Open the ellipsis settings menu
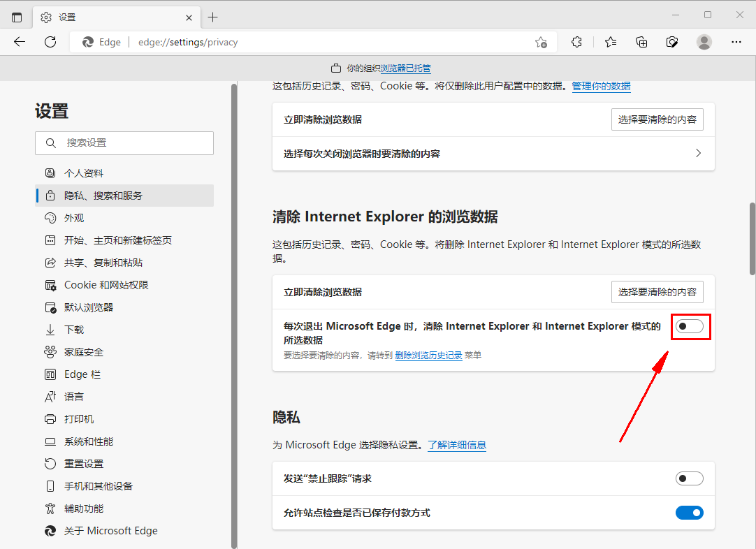756x549 pixels. click(x=736, y=42)
